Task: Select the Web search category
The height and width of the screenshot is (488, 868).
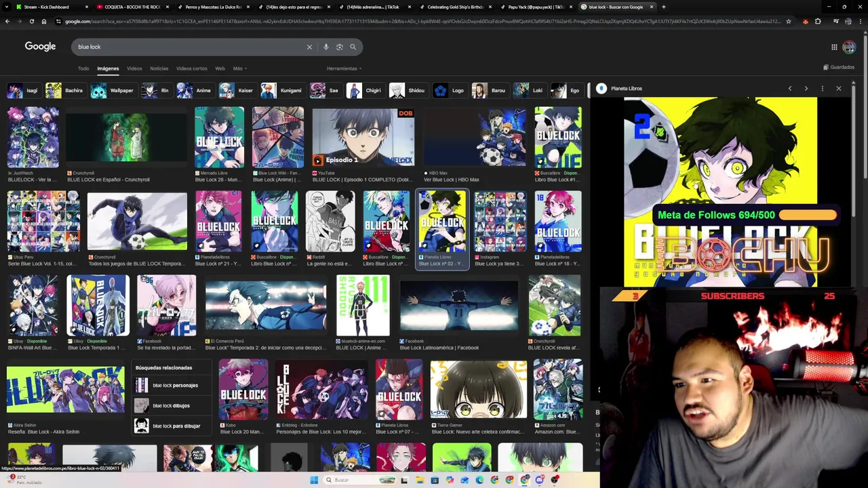Action: point(220,68)
